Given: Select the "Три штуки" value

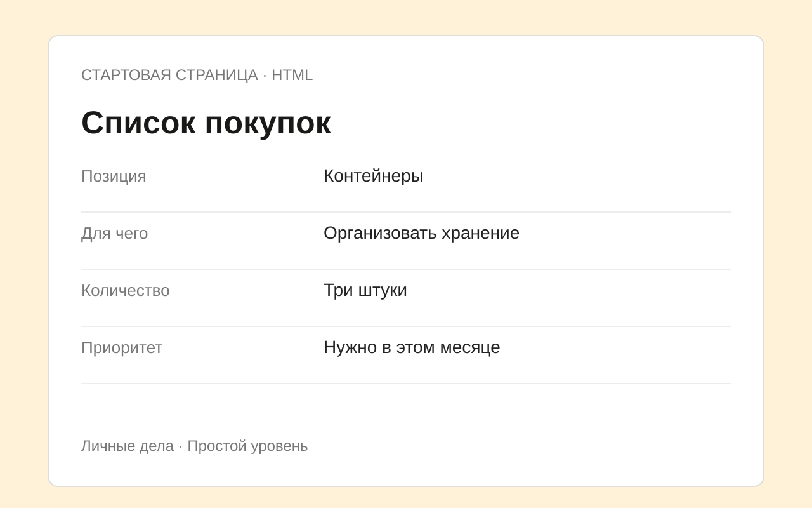Looking at the screenshot, I should pyautogui.click(x=365, y=290).
